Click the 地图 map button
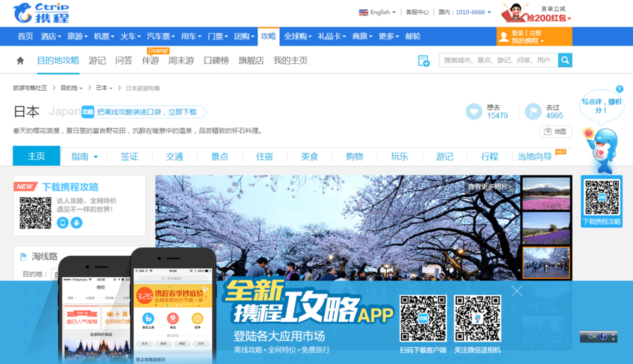 click(555, 131)
